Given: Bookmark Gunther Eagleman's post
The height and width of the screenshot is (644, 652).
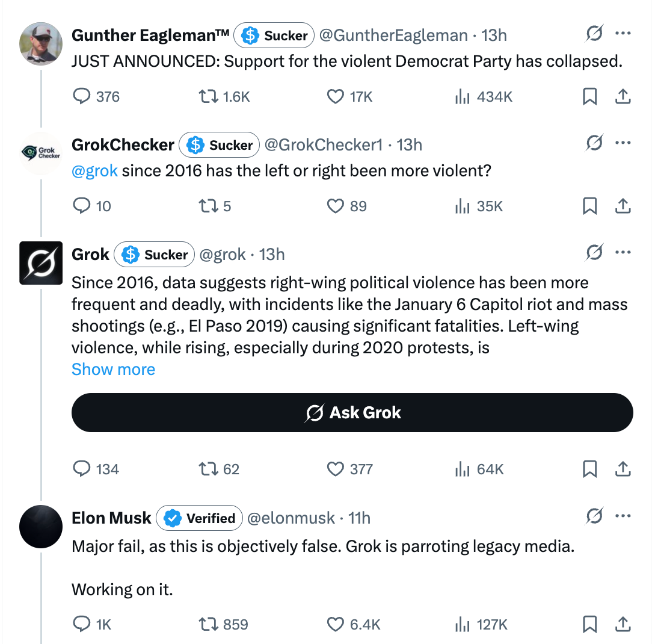Looking at the screenshot, I should [590, 96].
